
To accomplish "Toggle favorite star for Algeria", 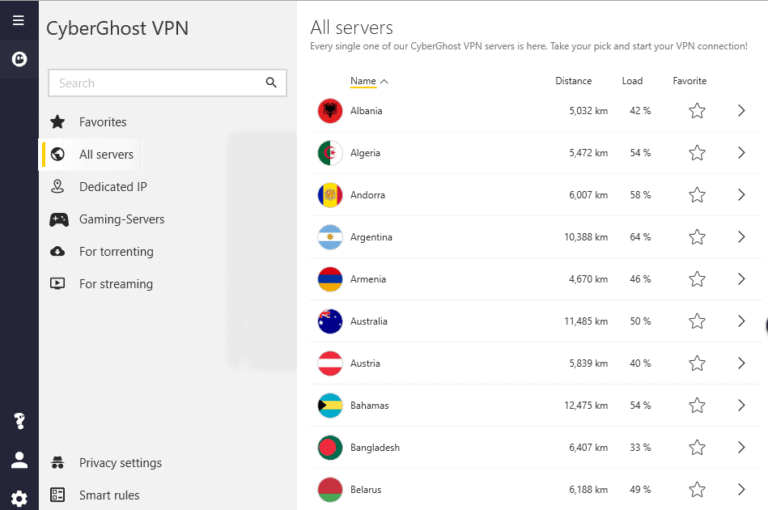I will pos(697,153).
